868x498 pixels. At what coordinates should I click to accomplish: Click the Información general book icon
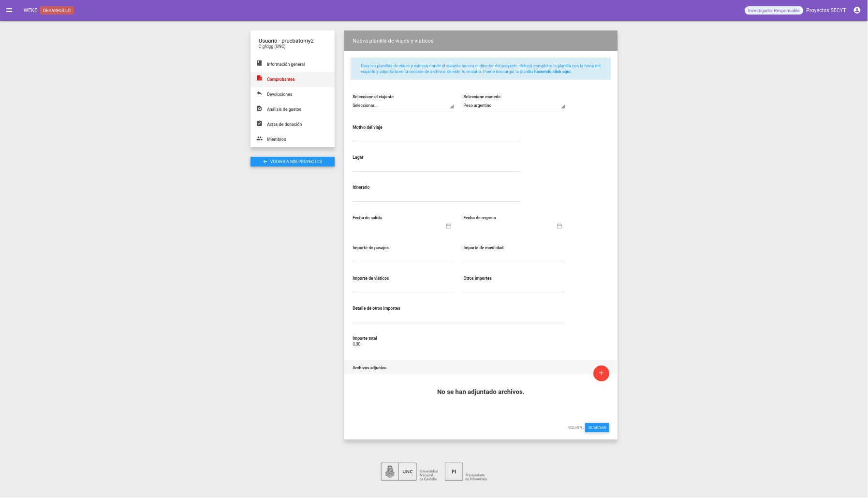click(259, 63)
